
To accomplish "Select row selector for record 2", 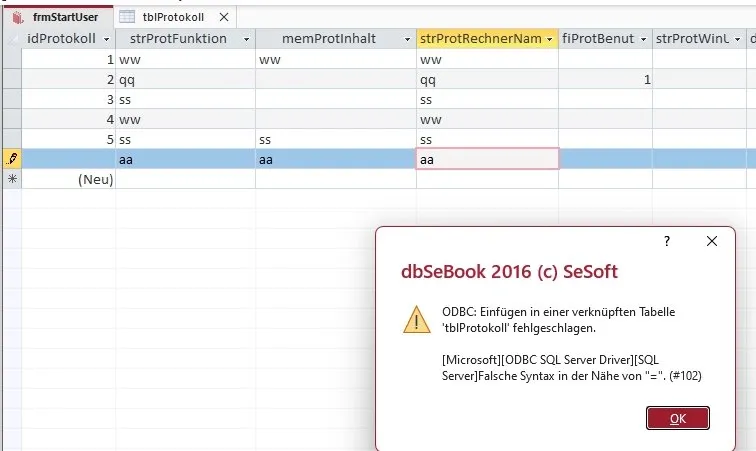I will (x=12, y=79).
